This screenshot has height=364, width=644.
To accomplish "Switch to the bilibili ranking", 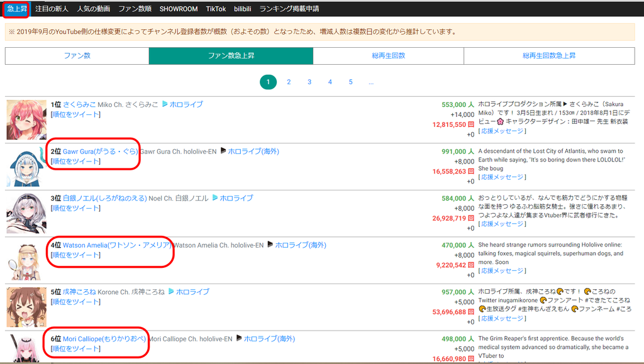I will click(x=243, y=9).
